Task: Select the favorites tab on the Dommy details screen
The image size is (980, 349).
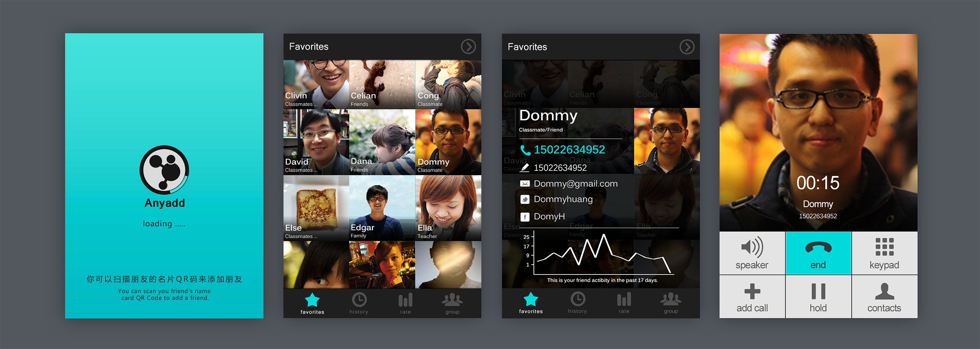Action: click(531, 303)
